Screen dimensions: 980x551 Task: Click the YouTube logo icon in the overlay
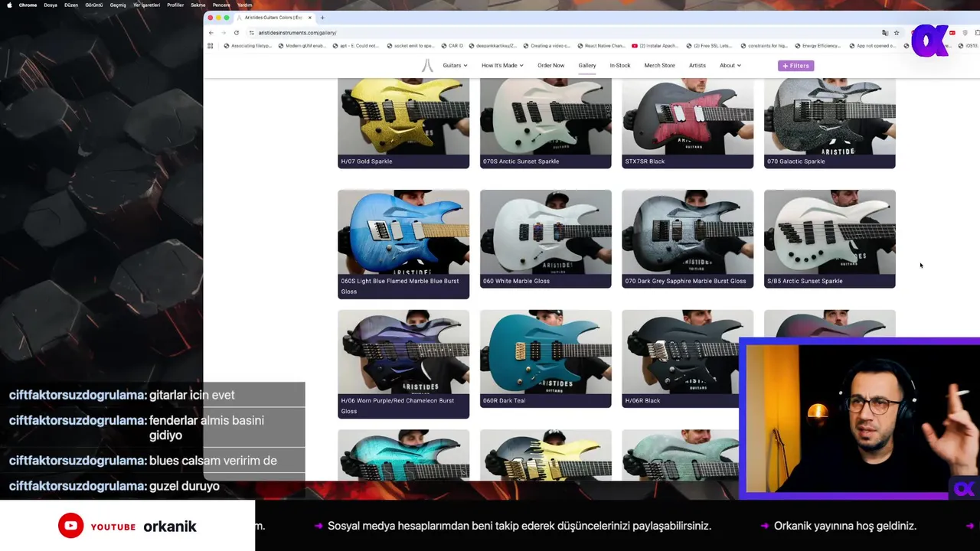(70, 526)
